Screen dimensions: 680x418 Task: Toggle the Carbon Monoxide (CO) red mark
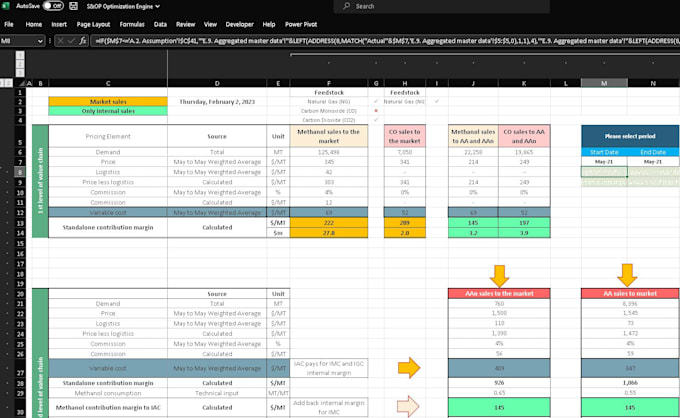point(375,110)
